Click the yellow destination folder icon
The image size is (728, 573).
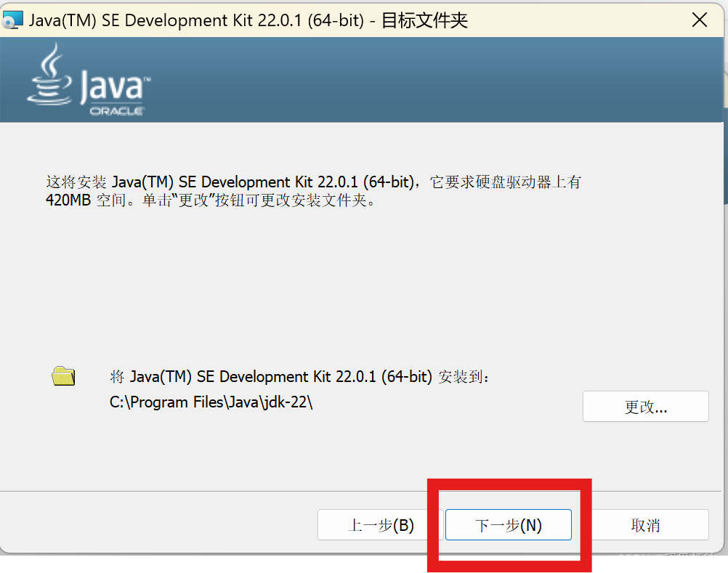(63, 375)
